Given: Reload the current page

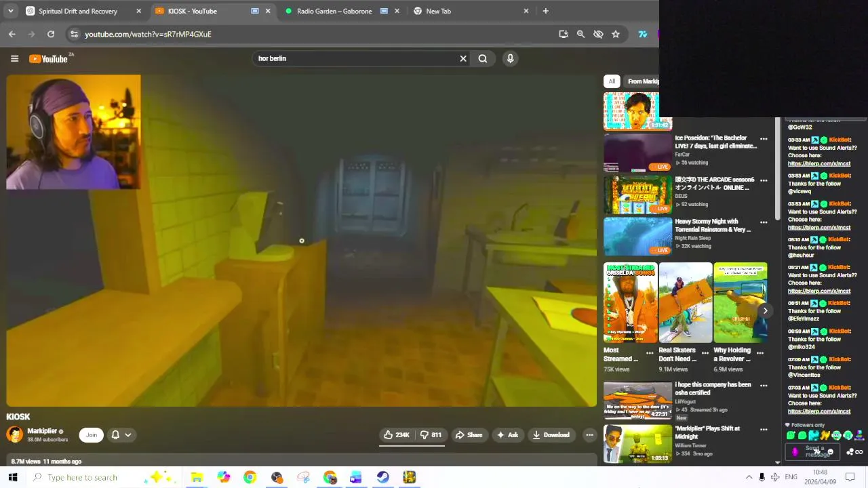Looking at the screenshot, I should (51, 34).
